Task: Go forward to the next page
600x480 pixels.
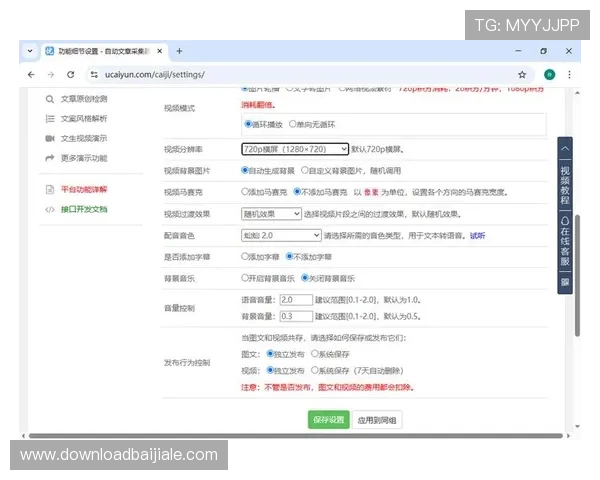Action: point(51,75)
